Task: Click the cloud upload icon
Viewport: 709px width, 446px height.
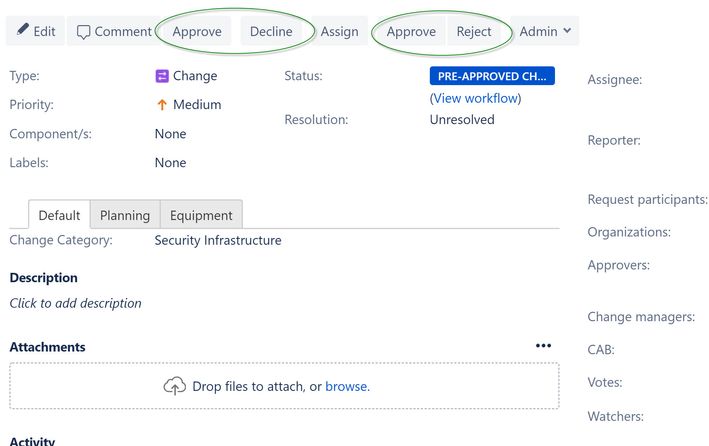Action: (x=175, y=386)
